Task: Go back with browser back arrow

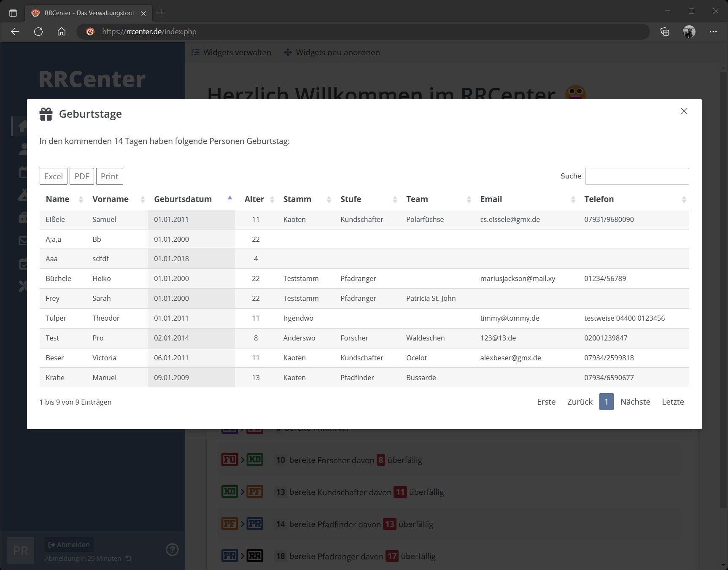Action: tap(15, 32)
